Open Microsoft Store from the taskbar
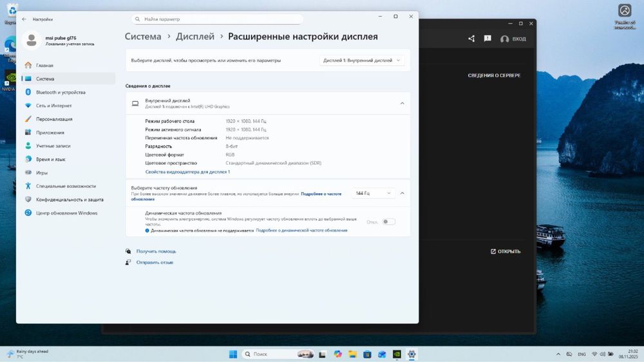644x362 pixels. [367, 354]
